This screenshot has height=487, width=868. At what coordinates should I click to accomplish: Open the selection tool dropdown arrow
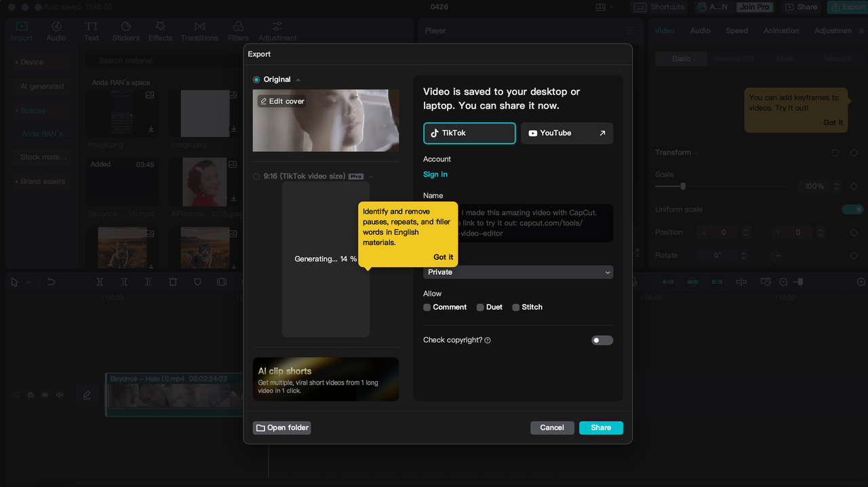coord(28,282)
